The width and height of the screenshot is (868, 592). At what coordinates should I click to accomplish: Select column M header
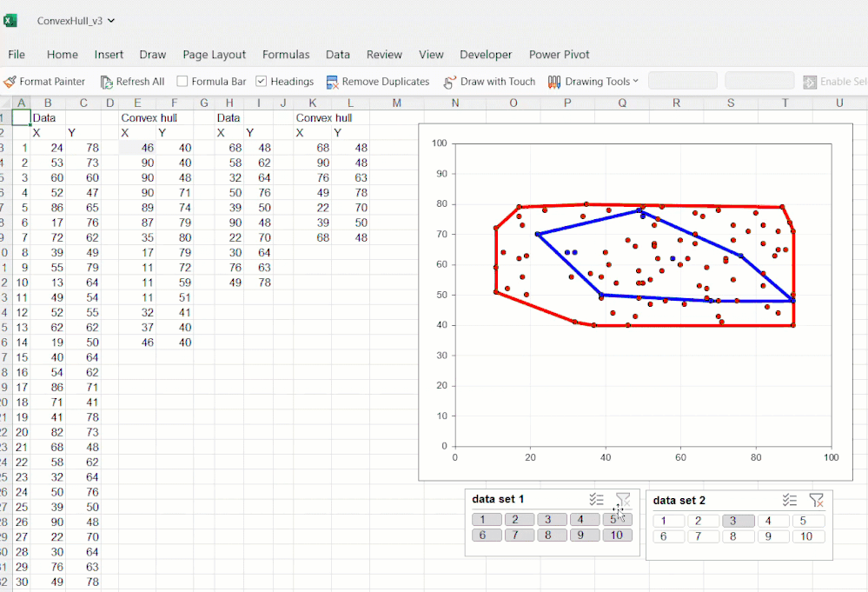[x=396, y=103]
